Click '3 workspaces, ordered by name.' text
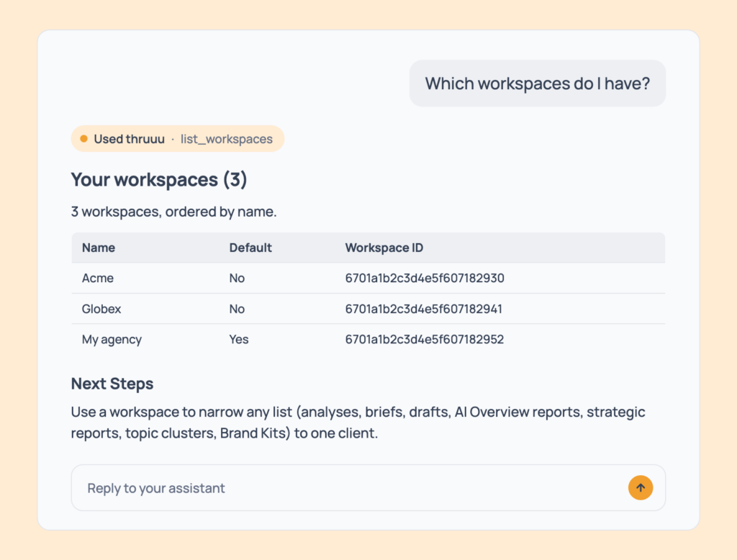Viewport: 737px width, 560px height. (x=174, y=212)
